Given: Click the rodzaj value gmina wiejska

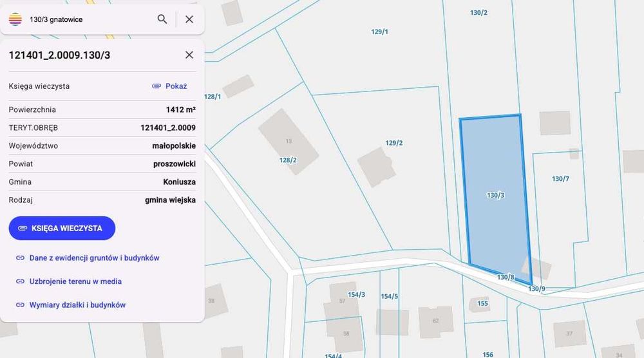Looking at the screenshot, I should coord(171,200).
